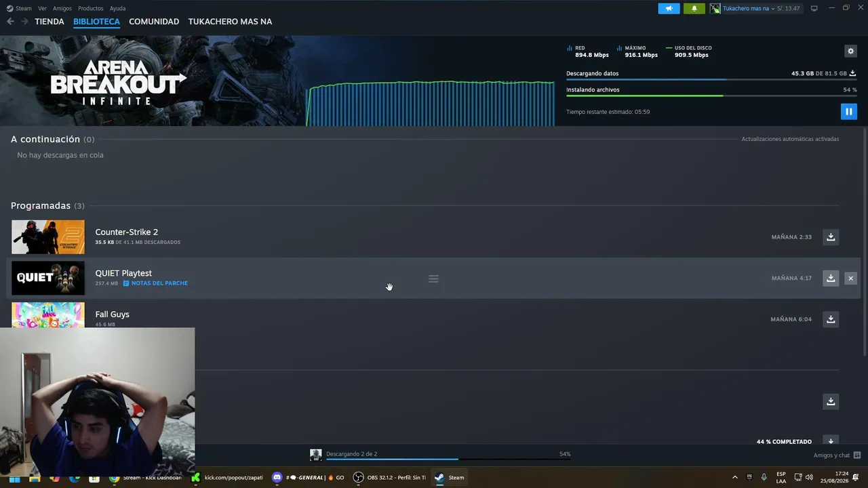
Task: Click the game icon beside Descargando 2 de 2
Action: click(316, 455)
